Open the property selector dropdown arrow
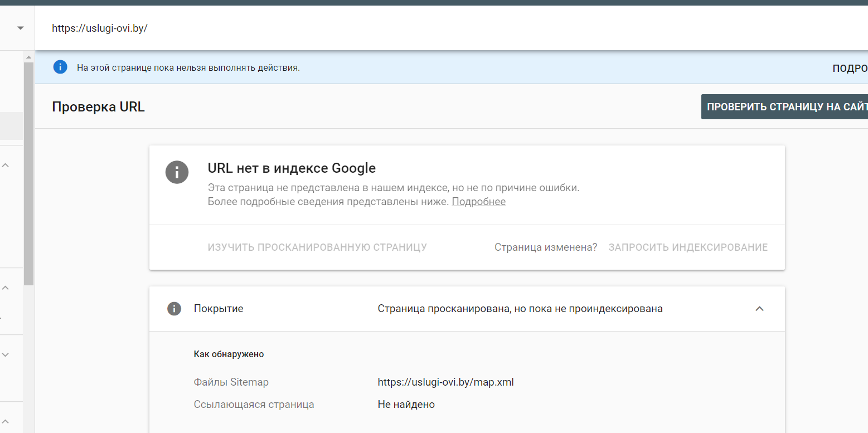 tap(21, 28)
